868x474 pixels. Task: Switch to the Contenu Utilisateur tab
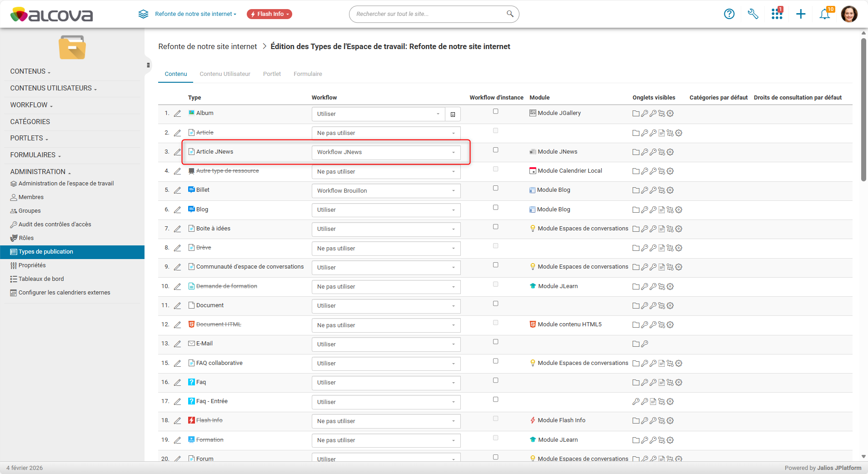[x=225, y=74]
